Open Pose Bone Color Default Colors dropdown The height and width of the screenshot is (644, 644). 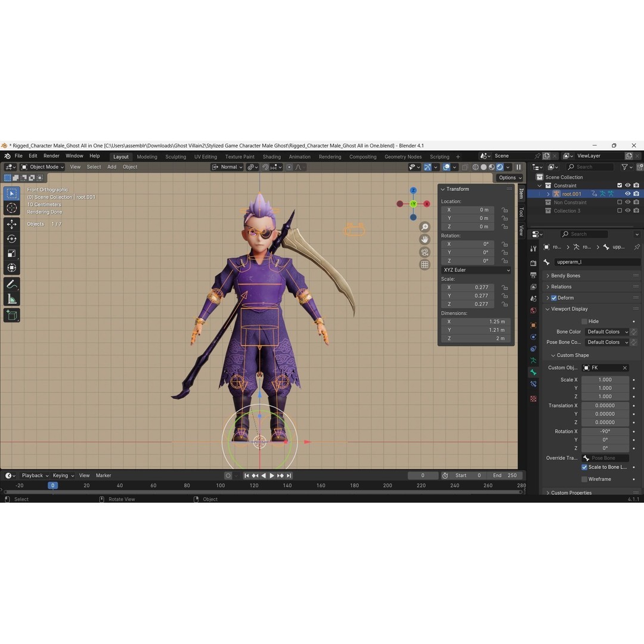pos(607,342)
